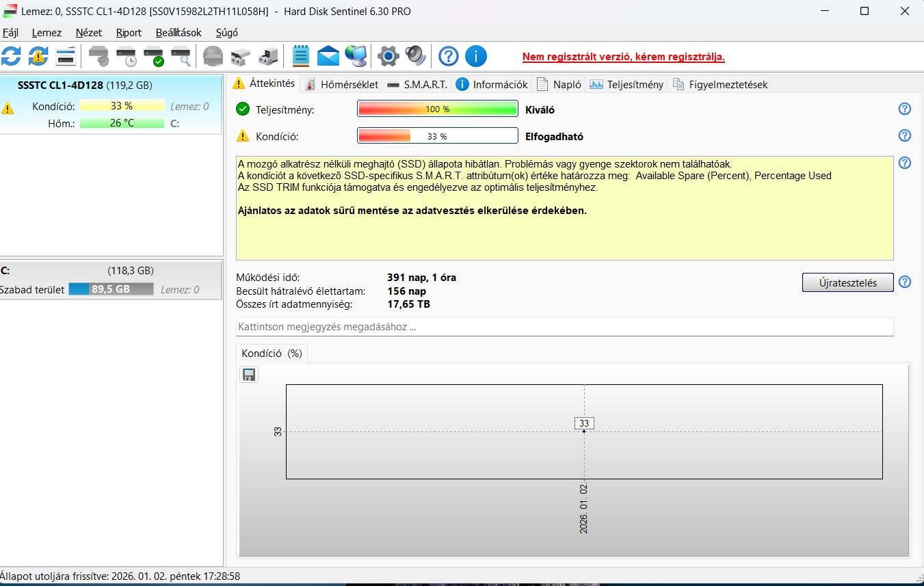Click the disk with clock toolbar icon
Viewport: 924px width, 586px height.
(x=127, y=56)
